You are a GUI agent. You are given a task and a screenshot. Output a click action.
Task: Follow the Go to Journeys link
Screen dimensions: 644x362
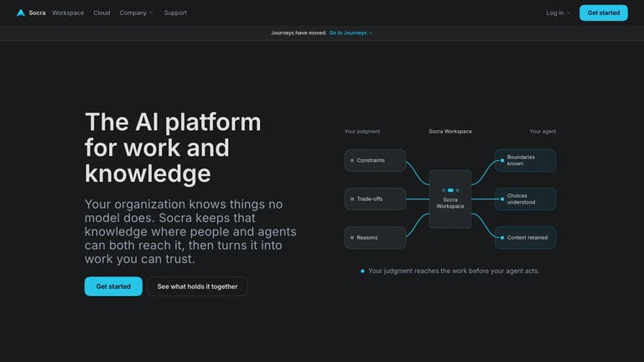click(x=351, y=33)
